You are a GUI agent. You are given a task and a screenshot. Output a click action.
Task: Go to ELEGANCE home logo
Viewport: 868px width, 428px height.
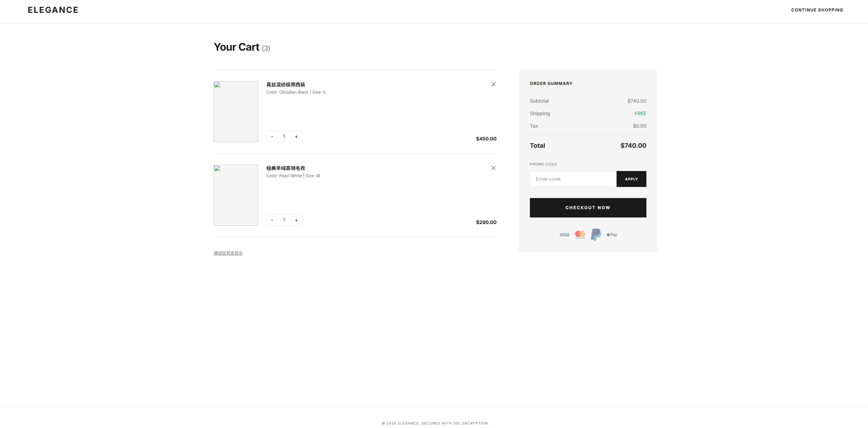[53, 10]
